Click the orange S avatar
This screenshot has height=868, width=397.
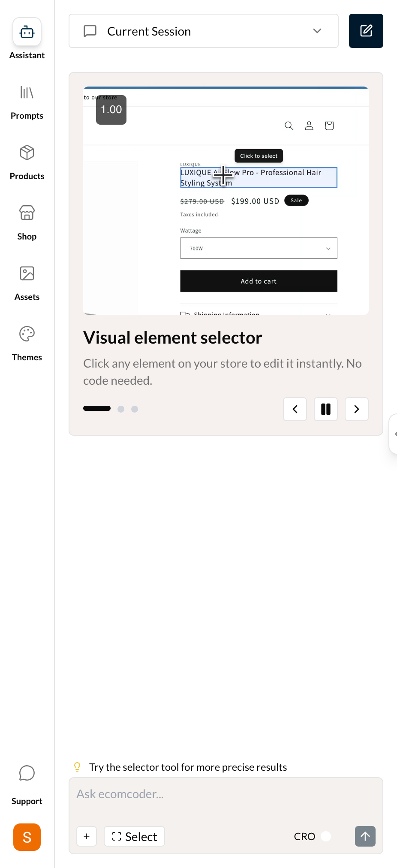27,837
